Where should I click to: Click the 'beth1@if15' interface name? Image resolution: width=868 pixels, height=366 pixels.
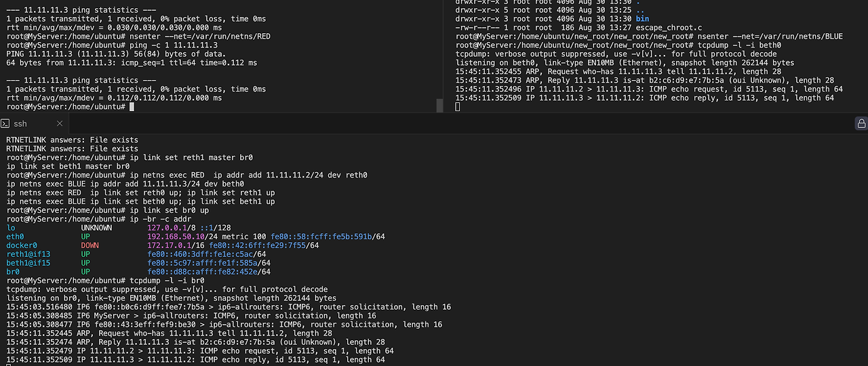click(28, 262)
